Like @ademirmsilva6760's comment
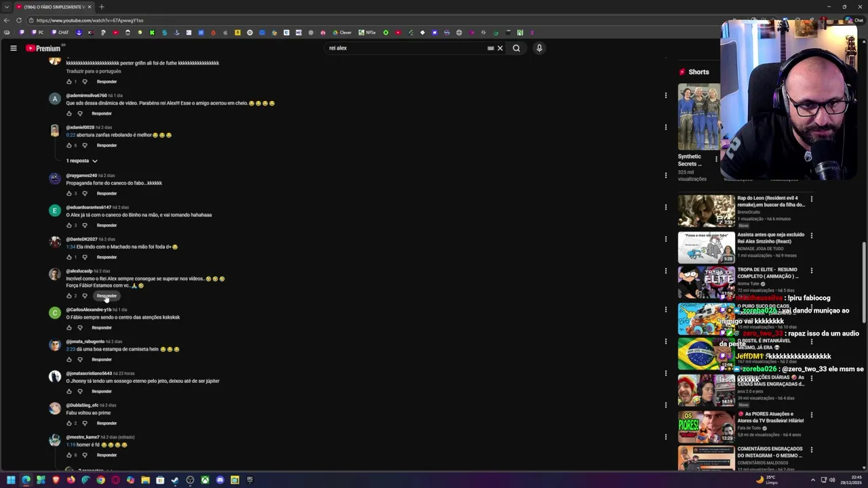The image size is (868, 488). coord(69,113)
